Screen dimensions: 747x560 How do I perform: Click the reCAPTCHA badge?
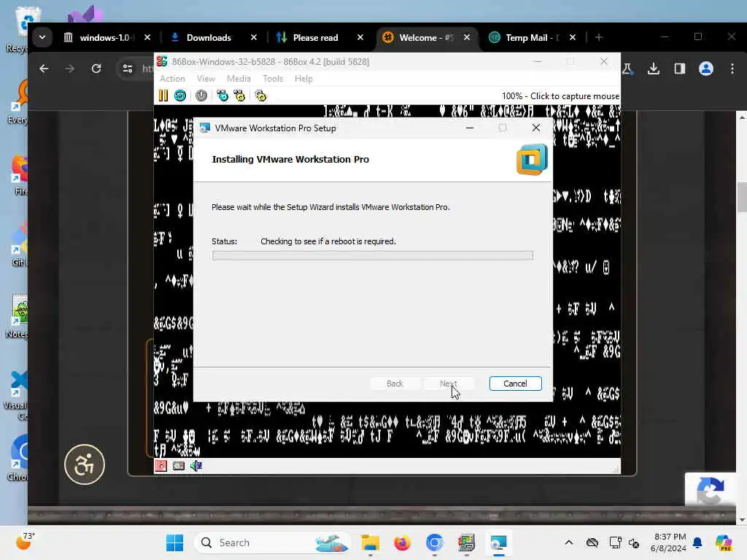pos(711,489)
